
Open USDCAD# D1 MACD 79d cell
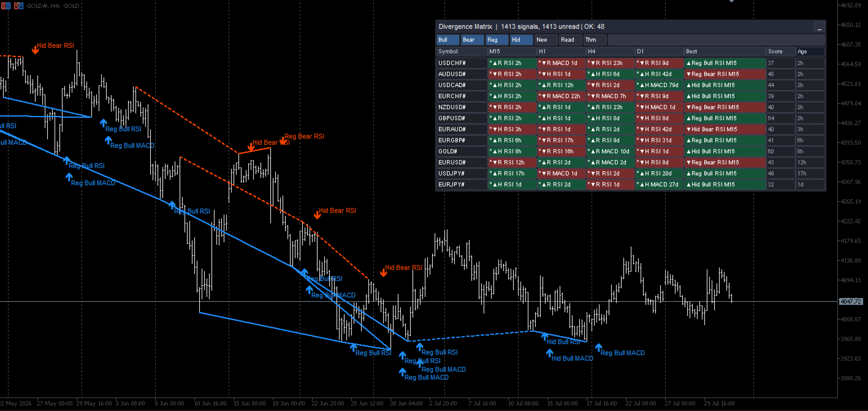tap(659, 85)
